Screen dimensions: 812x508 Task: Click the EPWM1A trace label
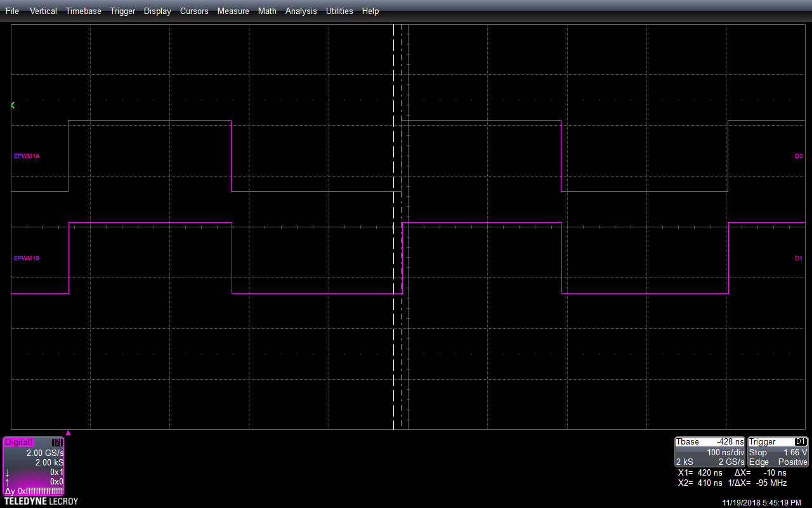(27, 156)
